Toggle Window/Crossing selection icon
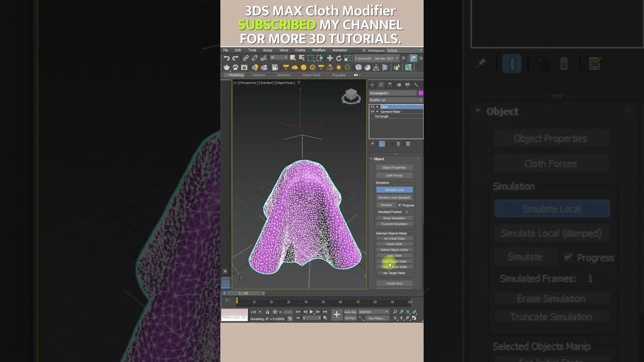 click(319, 58)
